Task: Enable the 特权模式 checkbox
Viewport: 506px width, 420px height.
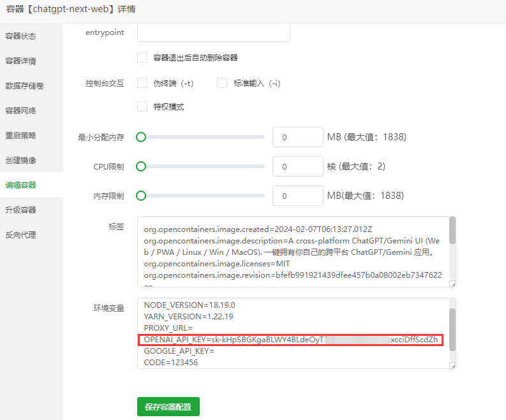Action: (x=142, y=106)
